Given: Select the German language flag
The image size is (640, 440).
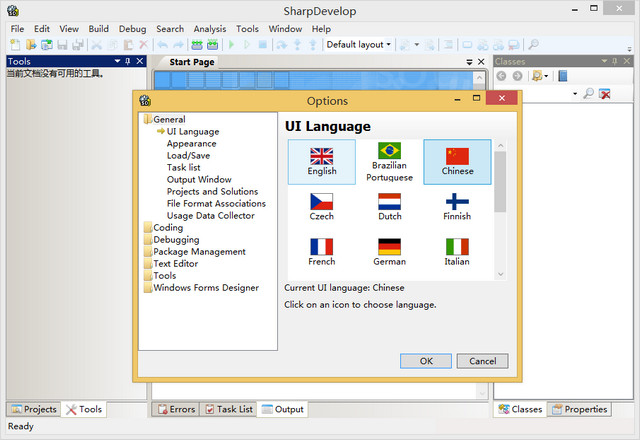Looking at the screenshot, I should (x=389, y=252).
